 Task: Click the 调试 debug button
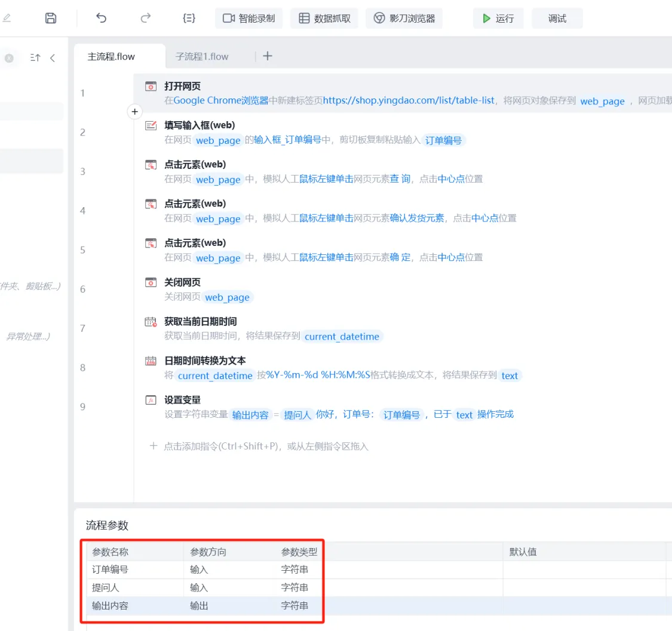click(557, 18)
